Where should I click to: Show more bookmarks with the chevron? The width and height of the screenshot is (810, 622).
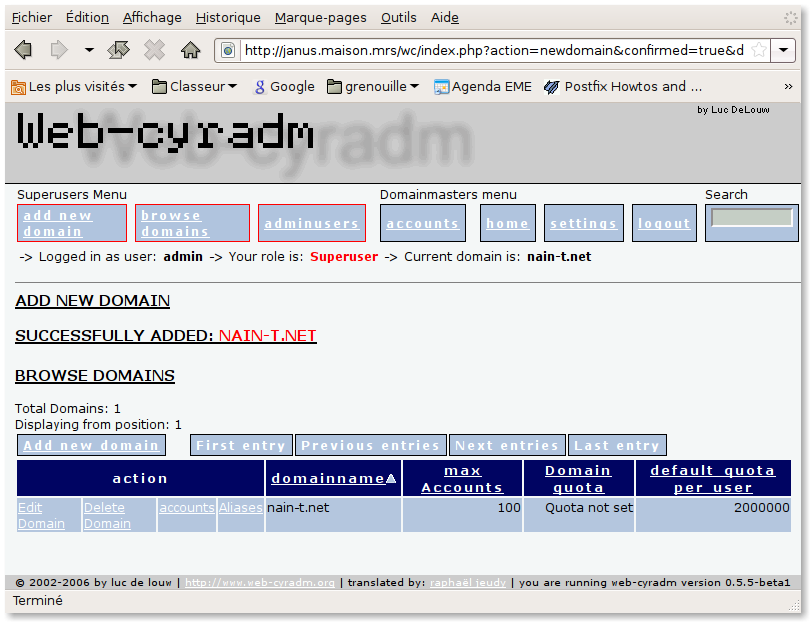788,87
